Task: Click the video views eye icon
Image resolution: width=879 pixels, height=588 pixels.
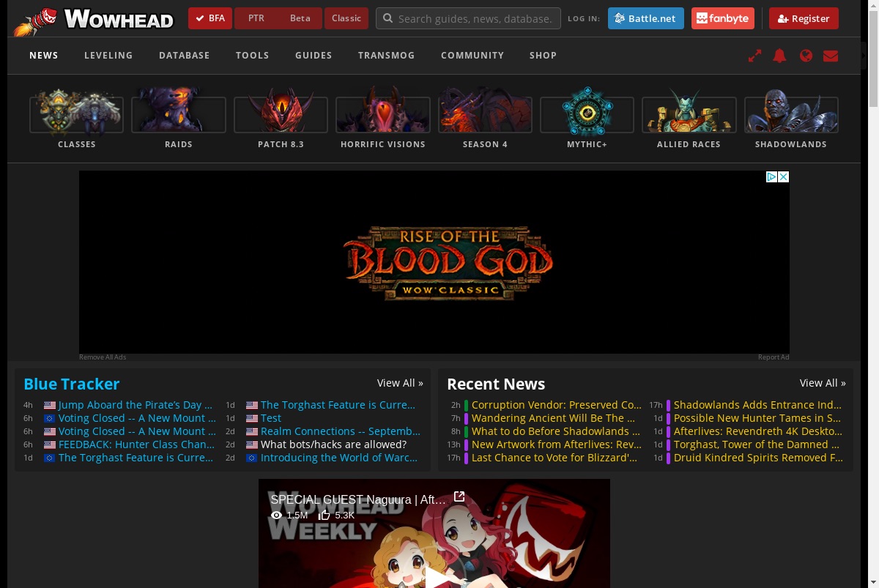Action: tap(276, 516)
